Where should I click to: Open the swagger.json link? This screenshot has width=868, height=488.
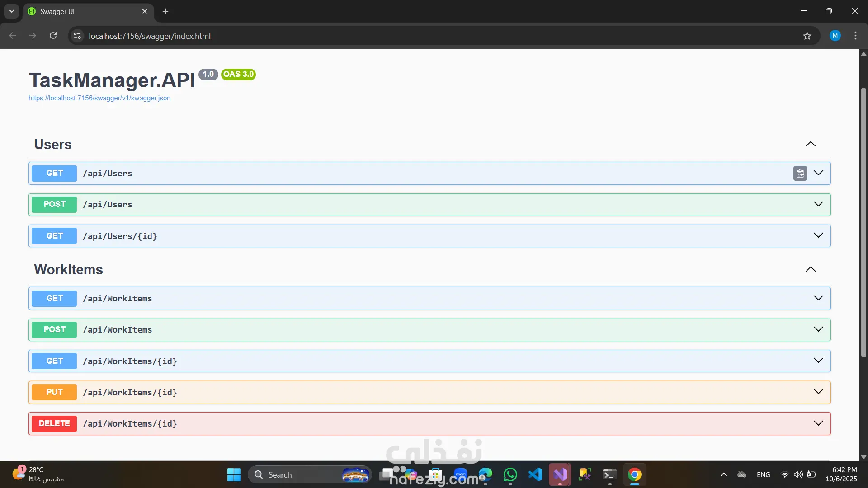pyautogui.click(x=99, y=98)
